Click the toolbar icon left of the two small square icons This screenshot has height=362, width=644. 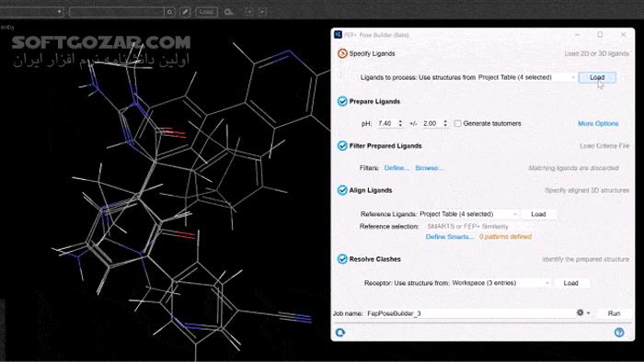228,12
